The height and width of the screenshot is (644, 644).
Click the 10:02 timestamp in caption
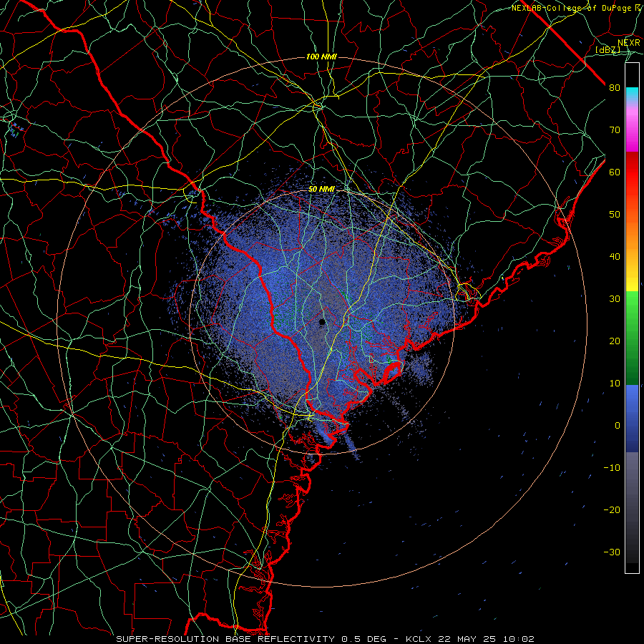(x=517, y=639)
